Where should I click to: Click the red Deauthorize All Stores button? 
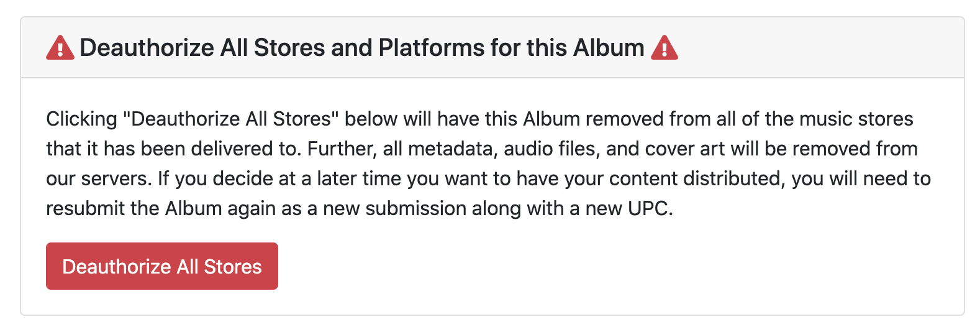[162, 266]
